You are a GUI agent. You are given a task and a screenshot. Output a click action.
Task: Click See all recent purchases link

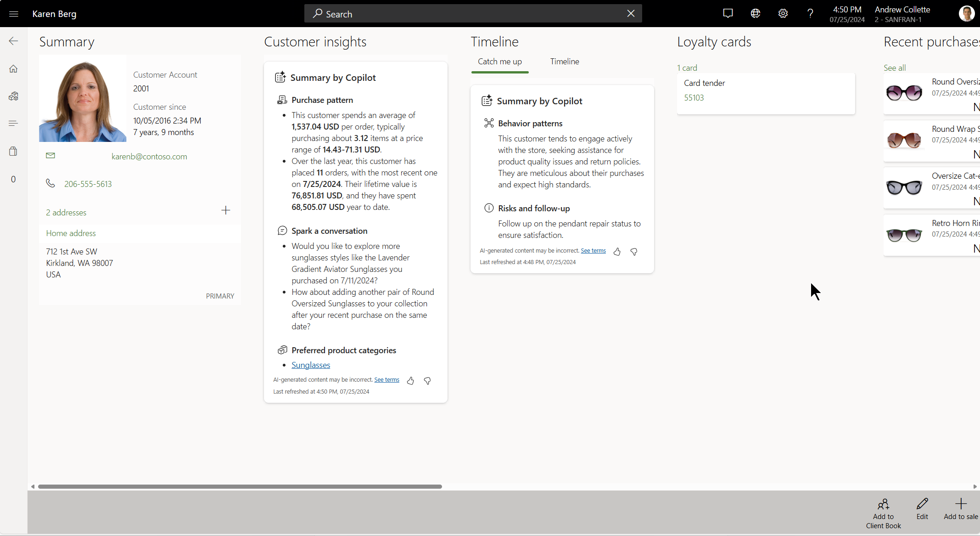click(894, 67)
